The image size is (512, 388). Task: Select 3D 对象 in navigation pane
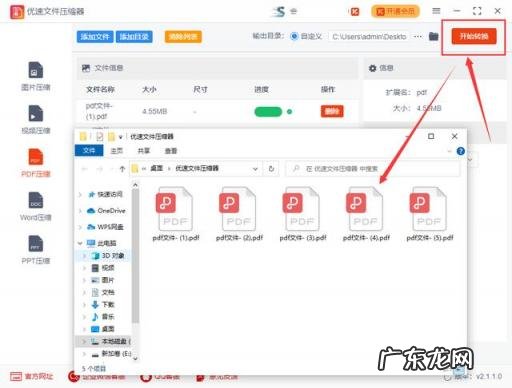(108, 256)
